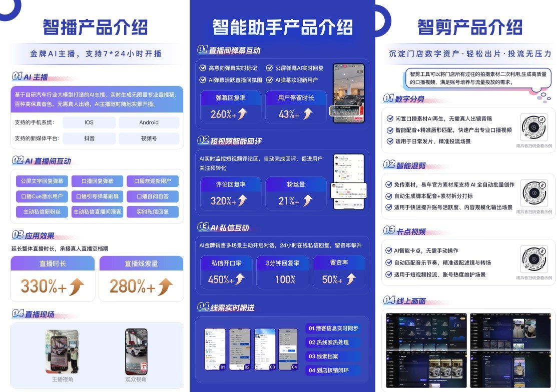Open phone screenshot numbered 02
The width and height of the screenshot is (557, 392).
coord(240,349)
